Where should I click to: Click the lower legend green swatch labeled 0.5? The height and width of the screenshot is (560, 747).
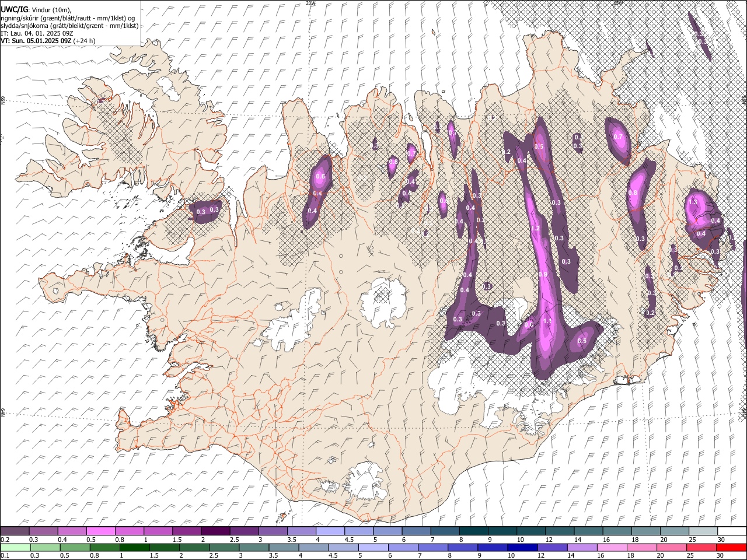pyautogui.click(x=75, y=547)
